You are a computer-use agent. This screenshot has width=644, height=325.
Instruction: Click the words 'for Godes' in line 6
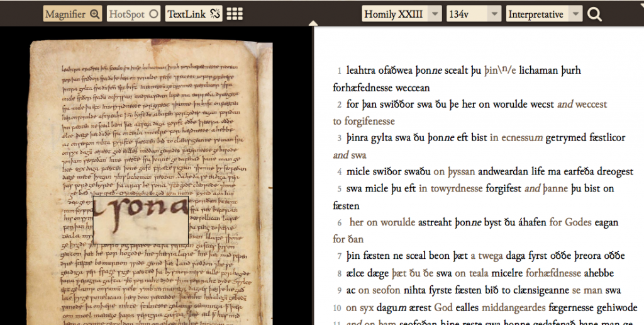point(570,222)
